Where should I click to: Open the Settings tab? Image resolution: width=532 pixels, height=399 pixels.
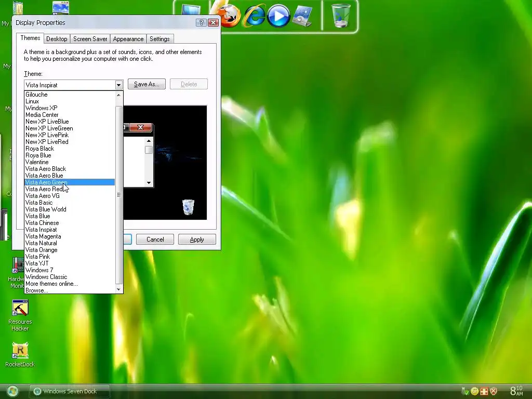coord(159,39)
